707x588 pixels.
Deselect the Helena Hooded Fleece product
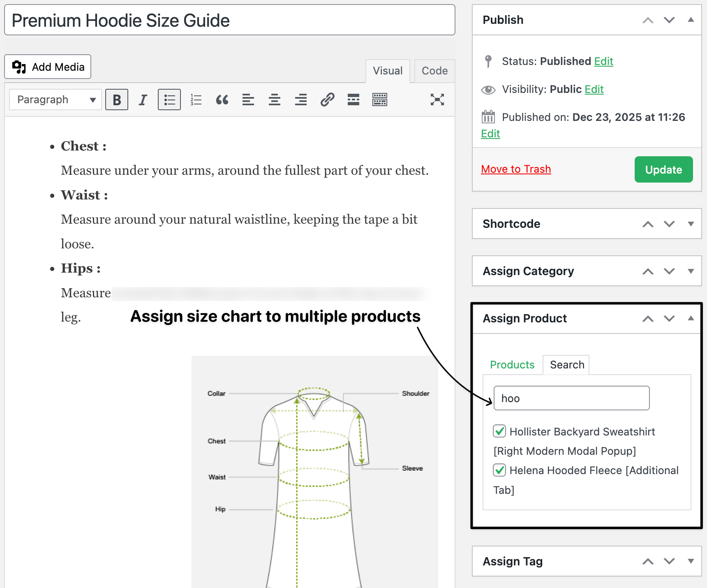coord(499,470)
